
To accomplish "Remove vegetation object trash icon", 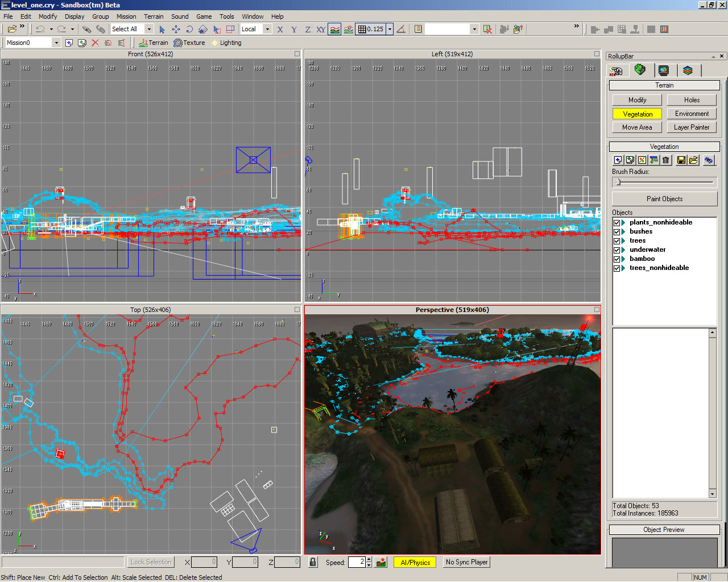I will pyautogui.click(x=666, y=160).
